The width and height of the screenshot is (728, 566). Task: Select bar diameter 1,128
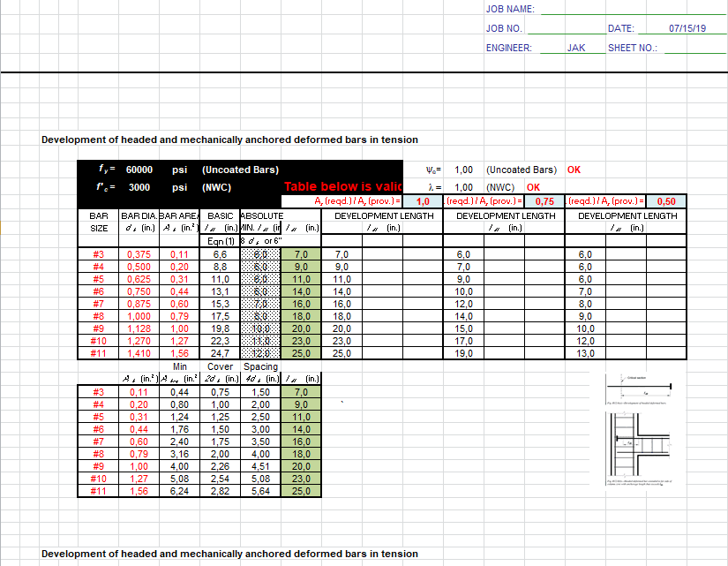click(139, 328)
